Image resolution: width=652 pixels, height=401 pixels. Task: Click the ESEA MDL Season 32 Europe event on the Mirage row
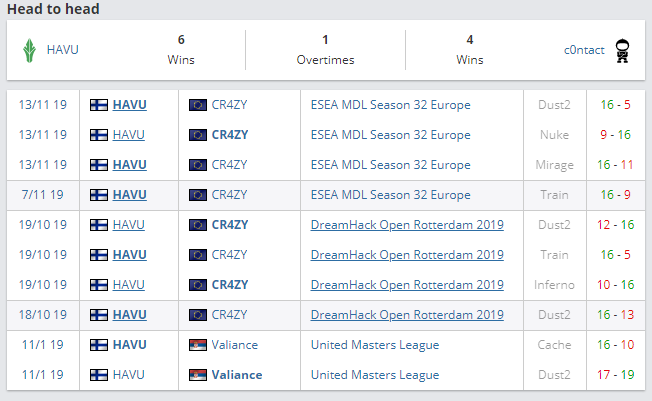[x=390, y=165]
